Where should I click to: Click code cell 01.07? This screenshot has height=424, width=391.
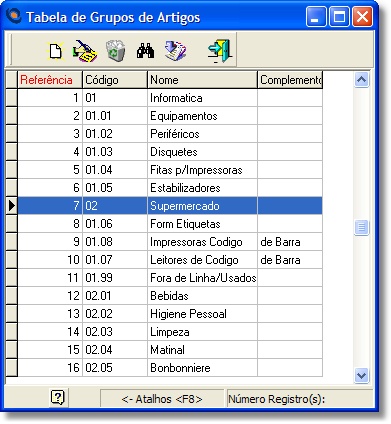[115, 260]
